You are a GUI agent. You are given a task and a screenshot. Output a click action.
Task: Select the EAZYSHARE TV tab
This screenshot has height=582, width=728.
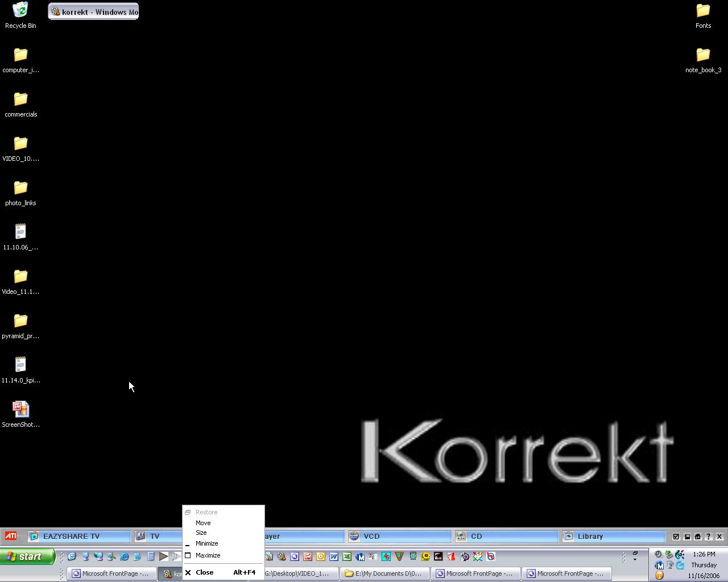(x=78, y=536)
